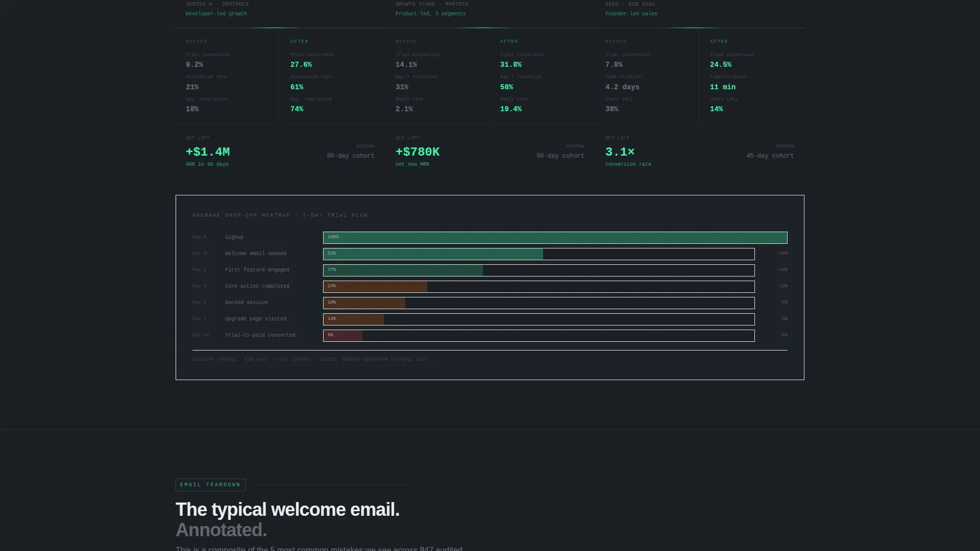Click the 38% churn (M1) value
This screenshot has width=980, height=551.
612,109
